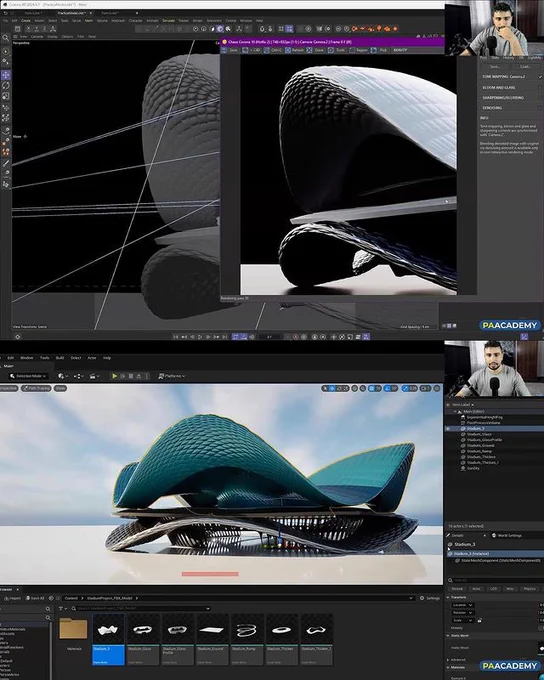Select StaticMeshComponent in Details component list
Screen dimensions: 544x680
tap(498, 561)
